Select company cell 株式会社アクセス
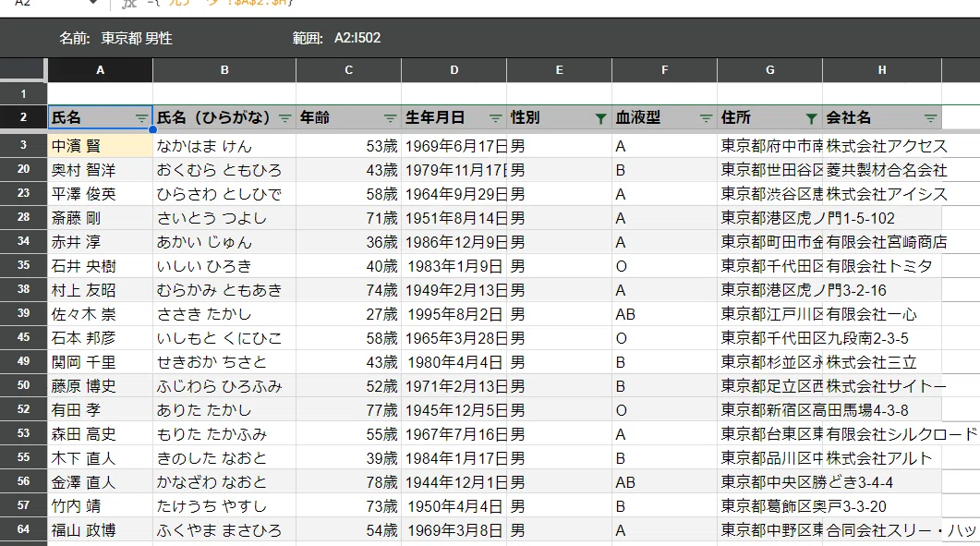This screenshot has width=980, height=546. (882, 146)
